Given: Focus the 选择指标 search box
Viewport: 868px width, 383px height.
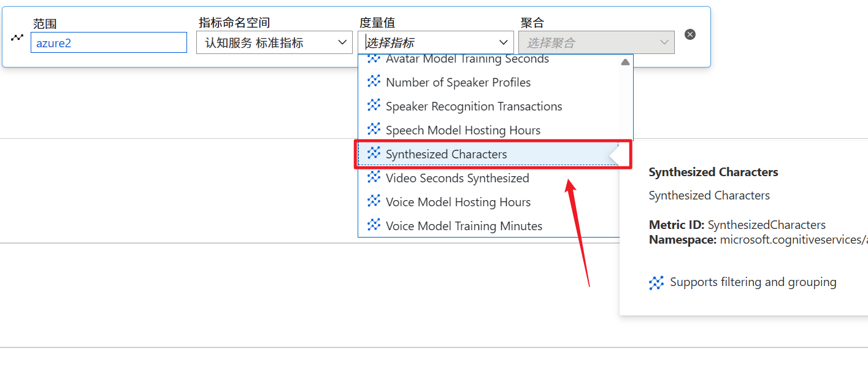Looking at the screenshot, I should [429, 42].
